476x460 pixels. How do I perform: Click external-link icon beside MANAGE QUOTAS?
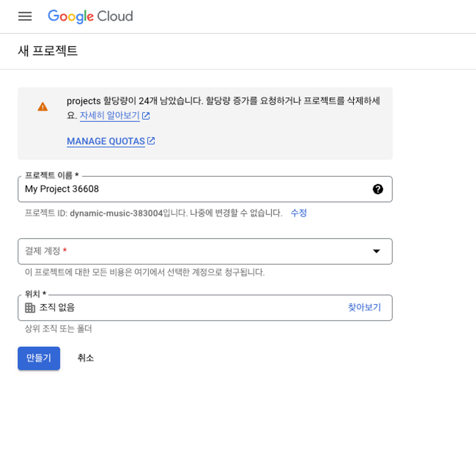(x=151, y=141)
